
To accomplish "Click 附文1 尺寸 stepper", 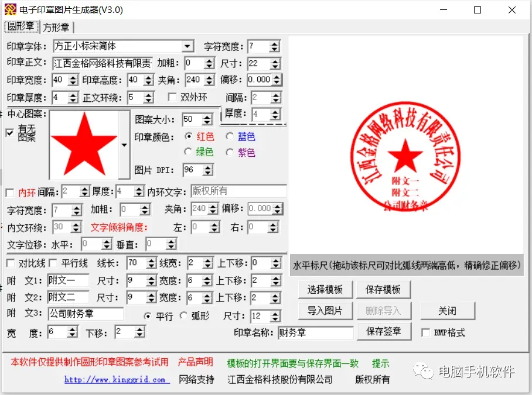I will pyautogui.click(x=141, y=280).
